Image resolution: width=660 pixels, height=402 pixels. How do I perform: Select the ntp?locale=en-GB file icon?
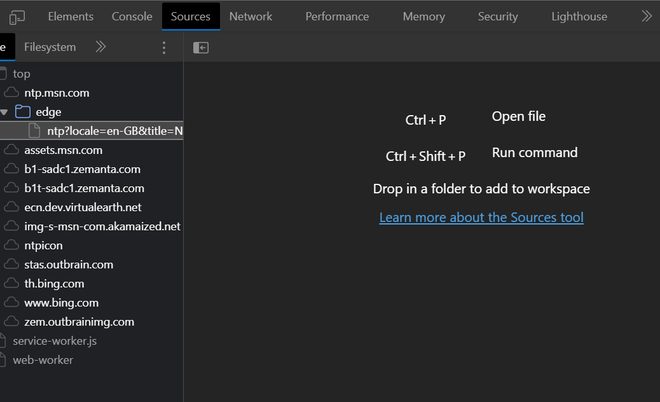[35, 131]
